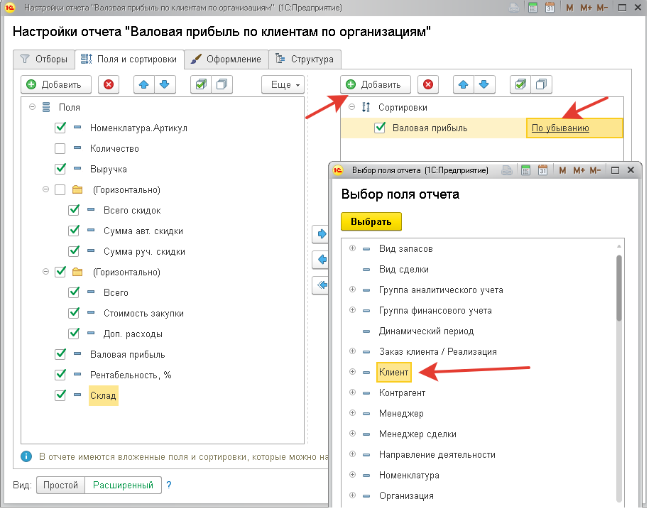This screenshot has width=647, height=508.
Task: Open calculator icon in dialog title bar
Action: tap(520, 170)
